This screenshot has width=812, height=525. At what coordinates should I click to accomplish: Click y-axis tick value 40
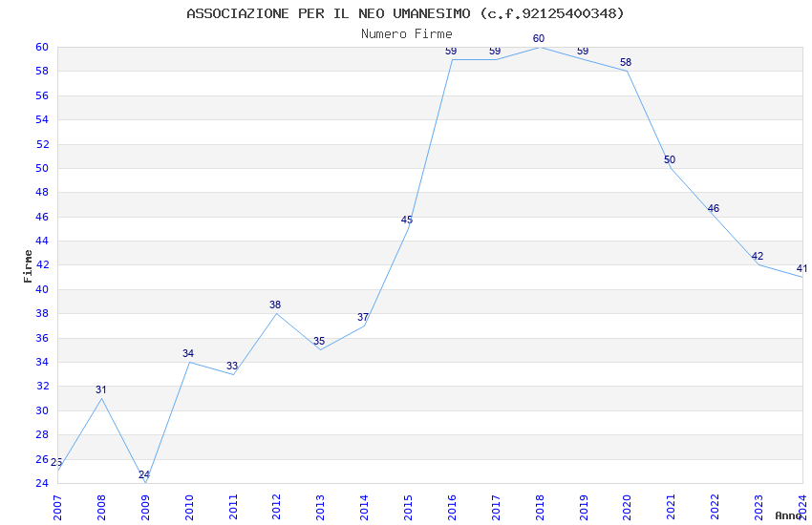click(42, 289)
